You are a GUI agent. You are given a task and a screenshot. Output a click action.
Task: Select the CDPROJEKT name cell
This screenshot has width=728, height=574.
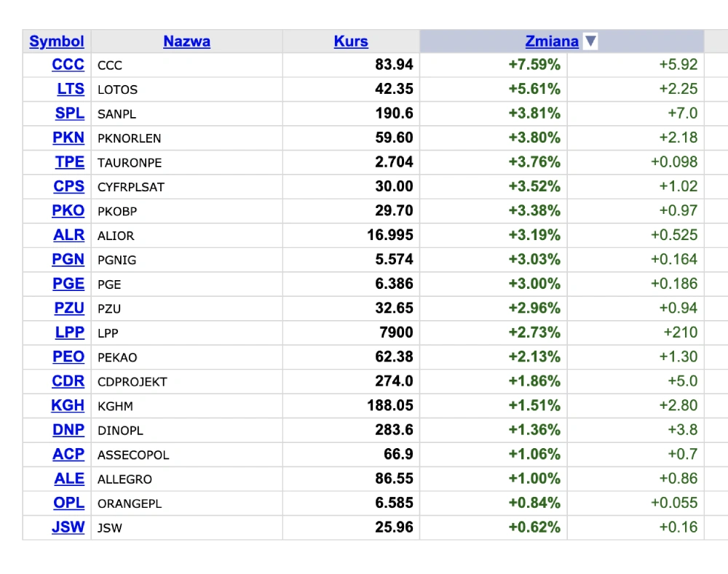pos(186,381)
